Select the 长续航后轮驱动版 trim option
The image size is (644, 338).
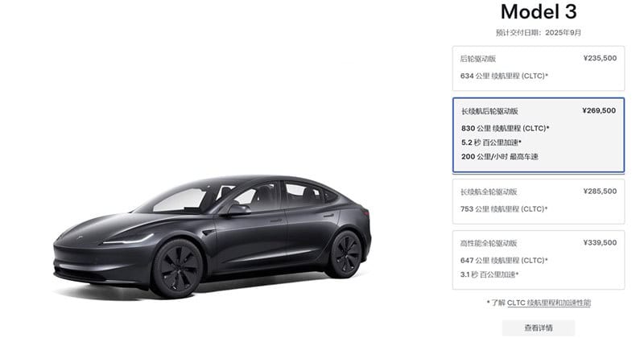[539, 134]
